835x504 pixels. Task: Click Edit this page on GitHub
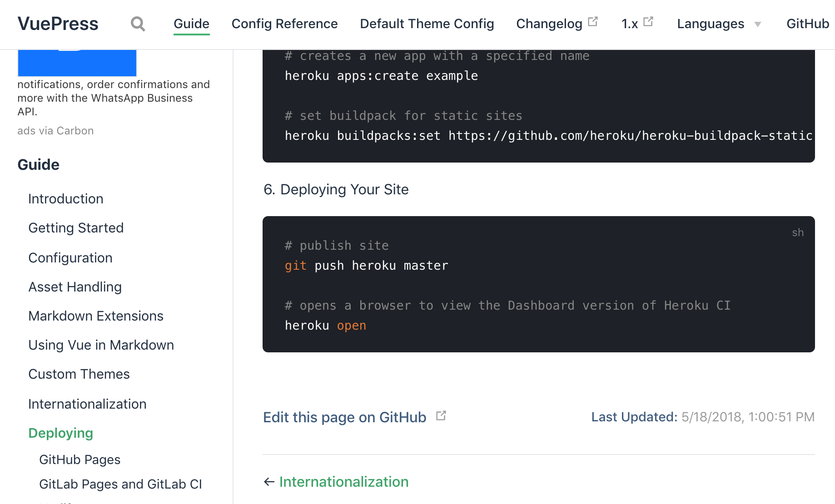(345, 417)
